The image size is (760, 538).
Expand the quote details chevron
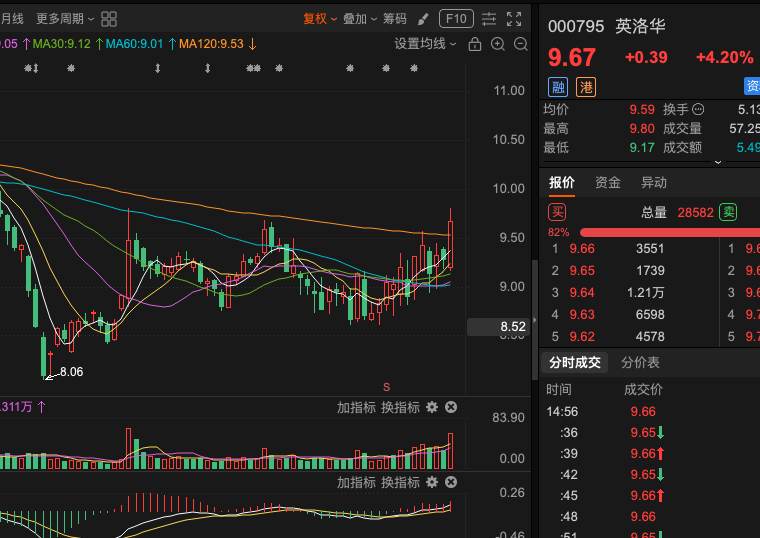pos(718,162)
